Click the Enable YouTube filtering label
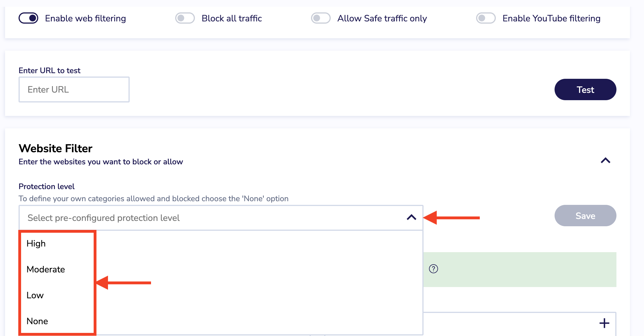The width and height of the screenshot is (644, 336). [551, 18]
